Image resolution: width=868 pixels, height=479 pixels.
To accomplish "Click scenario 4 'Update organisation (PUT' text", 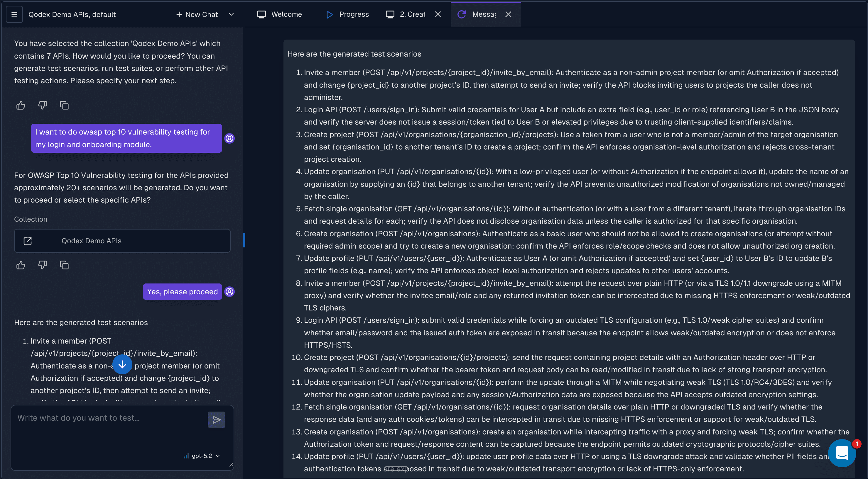I will [349, 172].
